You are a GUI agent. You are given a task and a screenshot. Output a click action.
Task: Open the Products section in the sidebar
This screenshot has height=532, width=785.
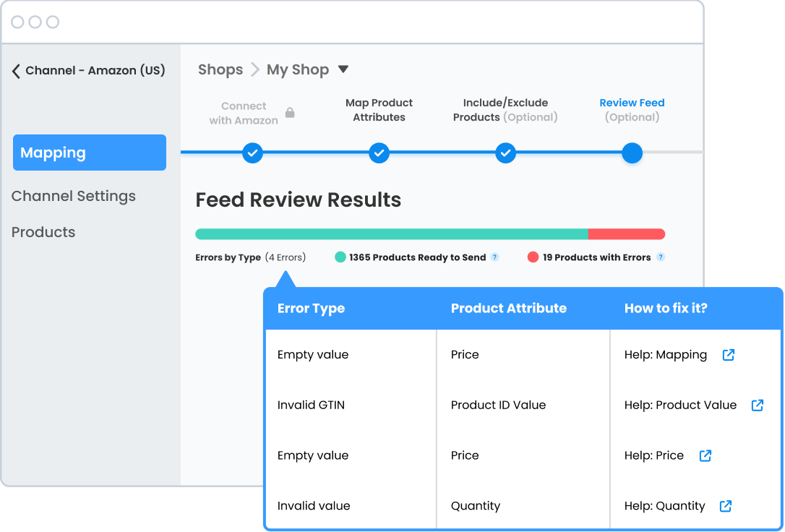43,232
